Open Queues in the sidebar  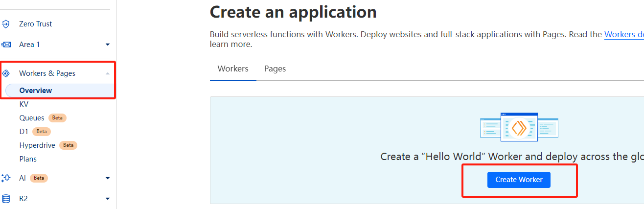[x=32, y=118]
